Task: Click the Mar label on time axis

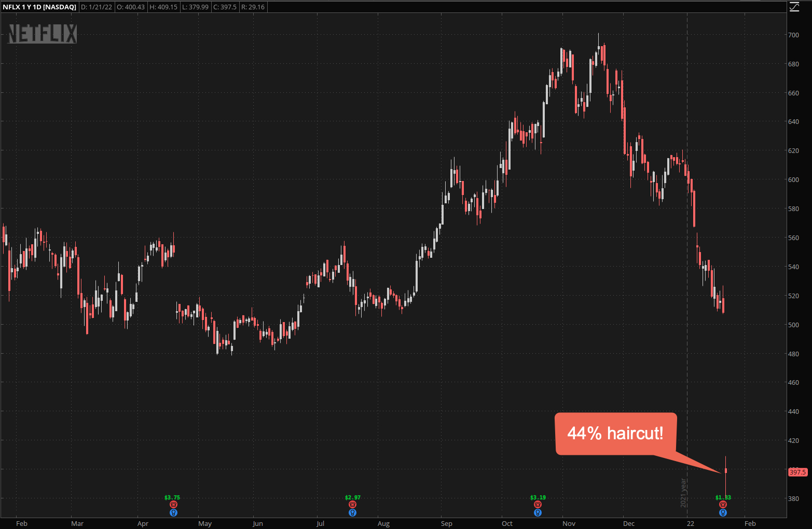Action: pos(77,524)
